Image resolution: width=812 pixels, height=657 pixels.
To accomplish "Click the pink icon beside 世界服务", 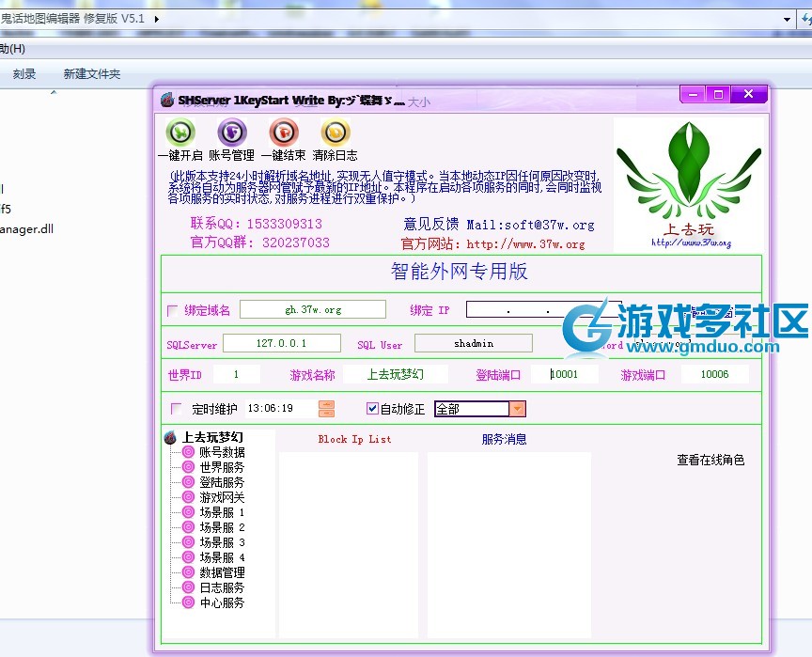I will point(188,467).
